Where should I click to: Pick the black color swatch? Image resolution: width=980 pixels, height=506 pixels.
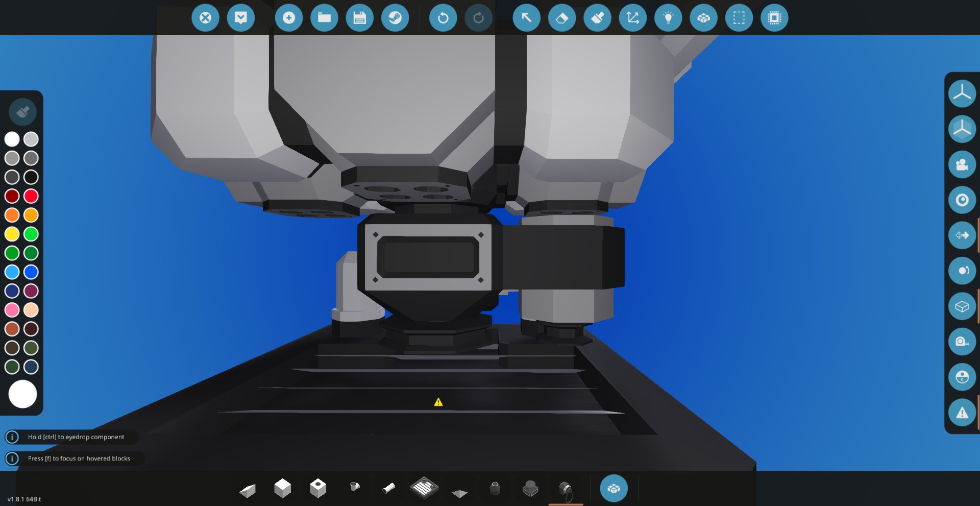tap(31, 177)
